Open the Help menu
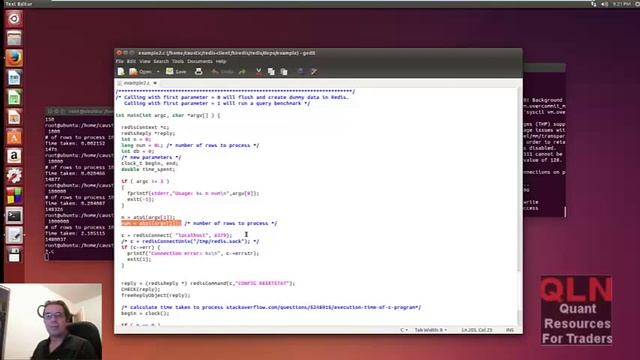The height and width of the screenshot is (360, 640). point(221,61)
